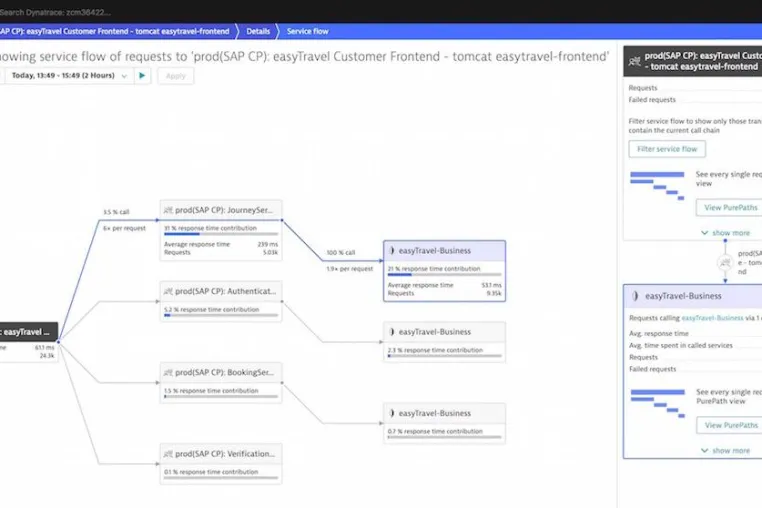This screenshot has width=762, height=508.
Task: Select easyTravel-Business node with 2.3 % contribution
Action: pyautogui.click(x=444, y=342)
